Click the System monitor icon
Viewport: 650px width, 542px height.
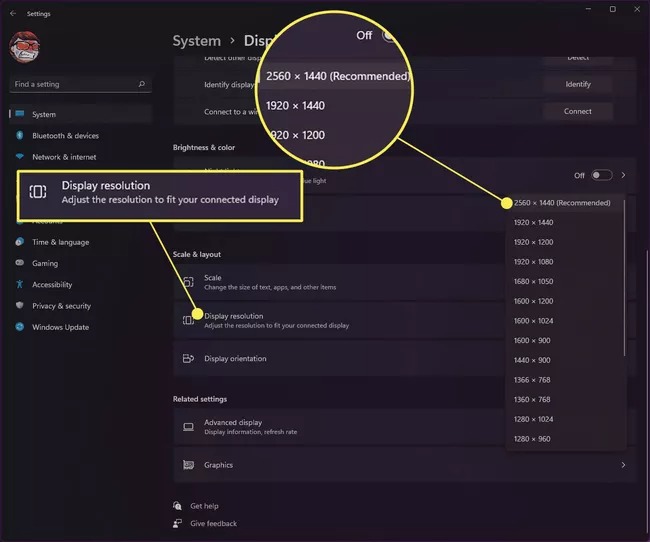click(19, 114)
